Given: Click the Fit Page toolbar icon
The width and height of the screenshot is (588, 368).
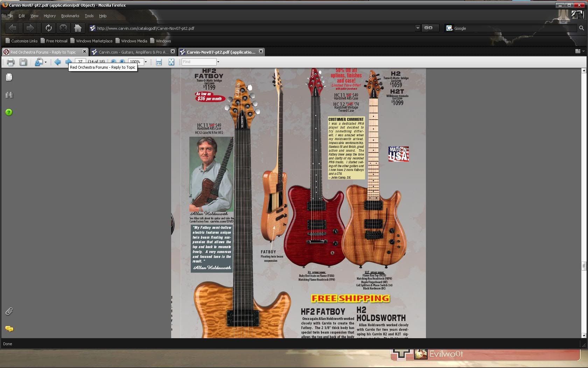Looking at the screenshot, I should point(171,62).
